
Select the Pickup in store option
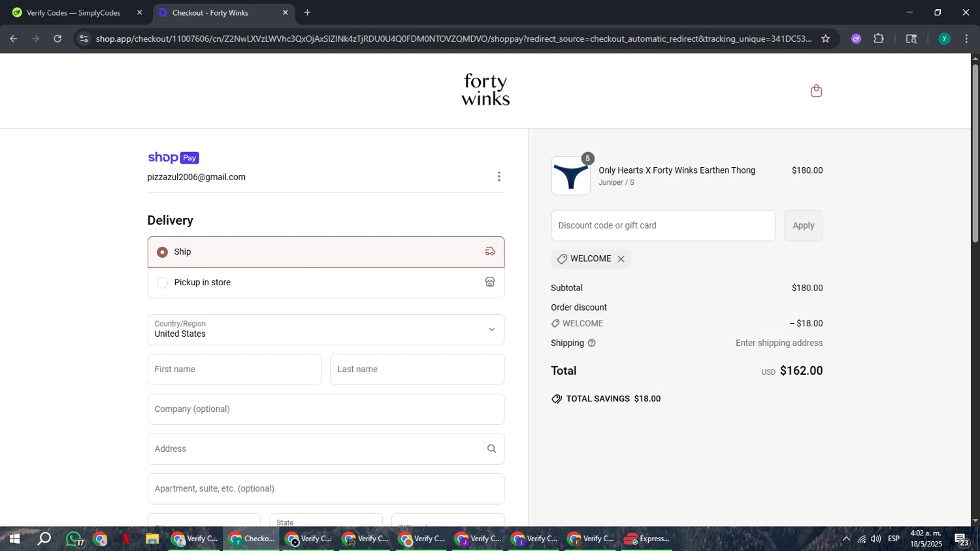pos(326,283)
